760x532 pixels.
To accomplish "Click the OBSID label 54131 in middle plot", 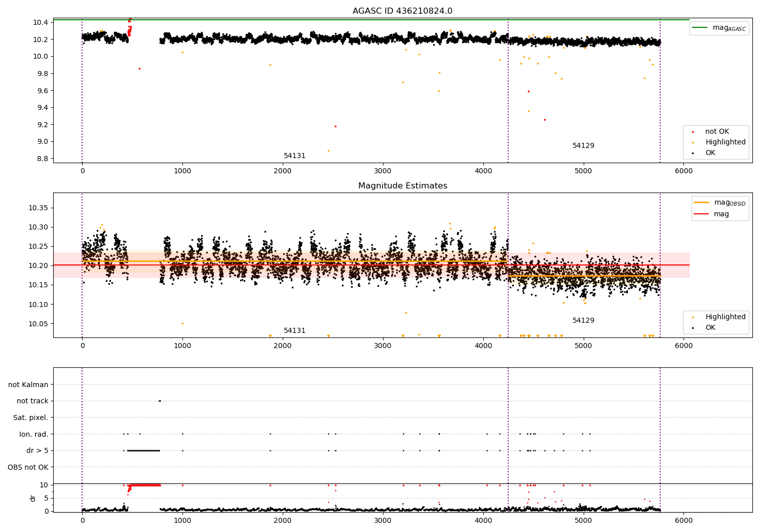I will click(x=294, y=331).
